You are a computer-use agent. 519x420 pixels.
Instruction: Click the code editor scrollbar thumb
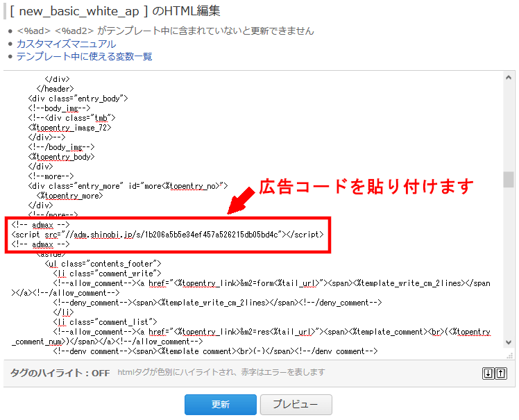pyautogui.click(x=509, y=179)
